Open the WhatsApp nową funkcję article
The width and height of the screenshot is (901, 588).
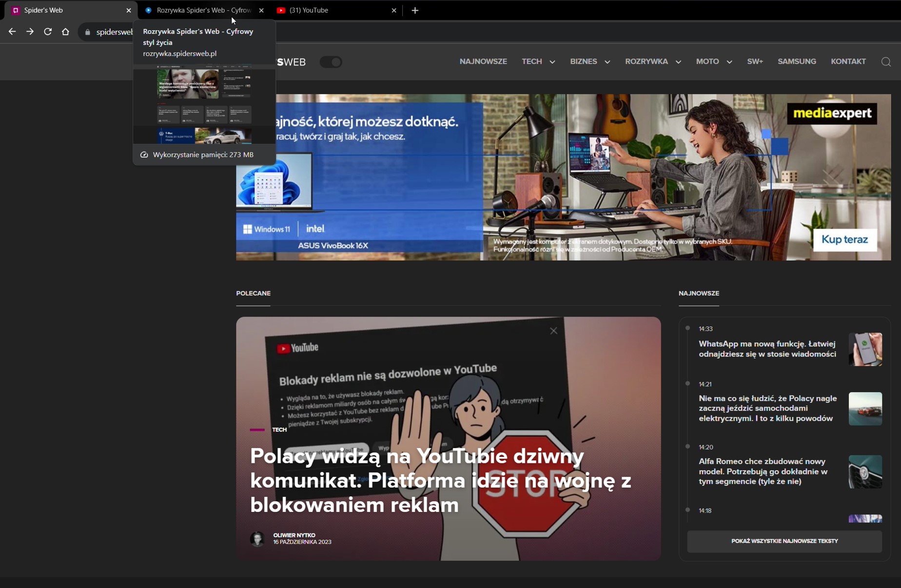click(x=767, y=349)
